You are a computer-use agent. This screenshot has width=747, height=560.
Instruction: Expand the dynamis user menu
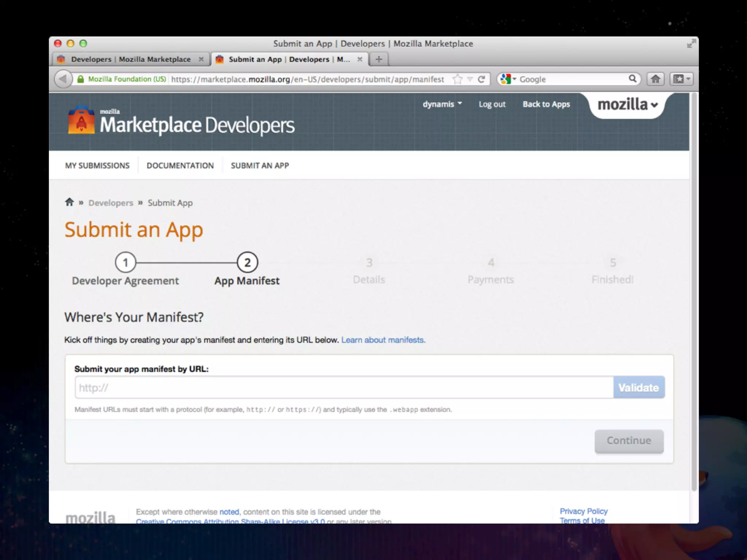click(442, 104)
